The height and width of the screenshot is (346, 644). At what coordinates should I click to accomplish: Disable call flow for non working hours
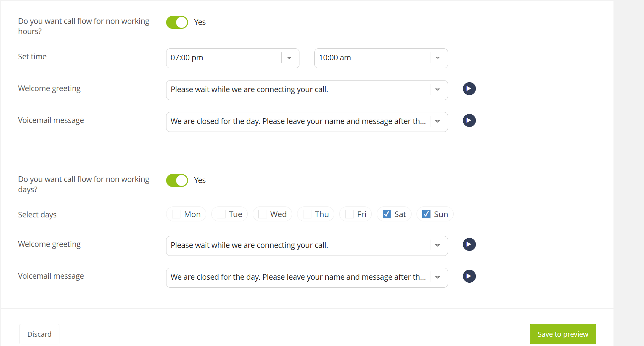click(x=177, y=23)
